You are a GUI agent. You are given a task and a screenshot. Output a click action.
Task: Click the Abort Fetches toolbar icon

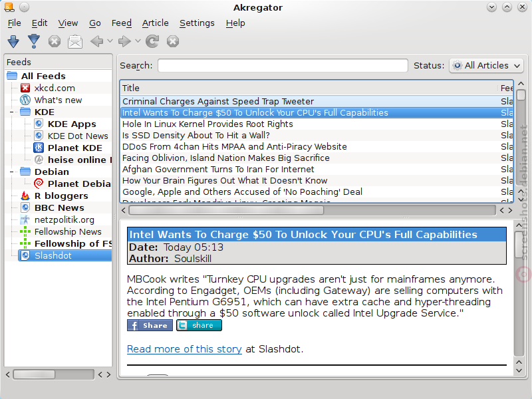pyautogui.click(x=55, y=41)
